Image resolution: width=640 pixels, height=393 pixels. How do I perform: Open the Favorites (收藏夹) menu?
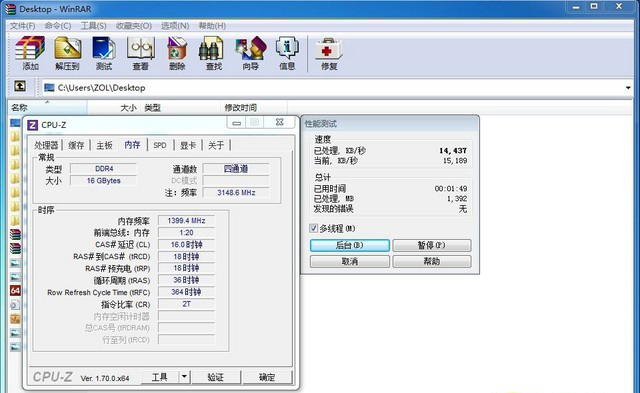point(134,26)
